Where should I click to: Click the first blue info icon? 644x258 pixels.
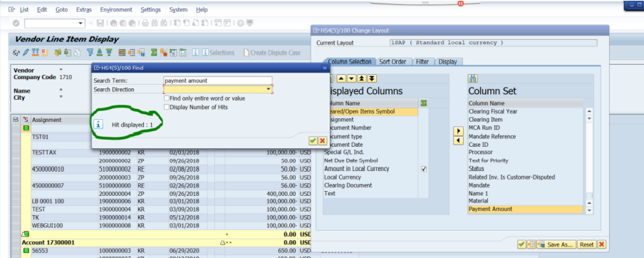pyautogui.click(x=195, y=53)
